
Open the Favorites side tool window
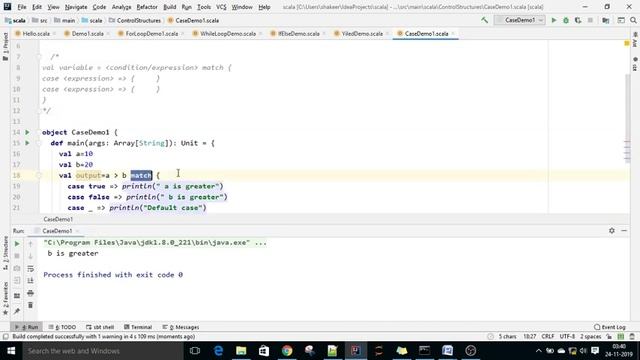pos(5,298)
